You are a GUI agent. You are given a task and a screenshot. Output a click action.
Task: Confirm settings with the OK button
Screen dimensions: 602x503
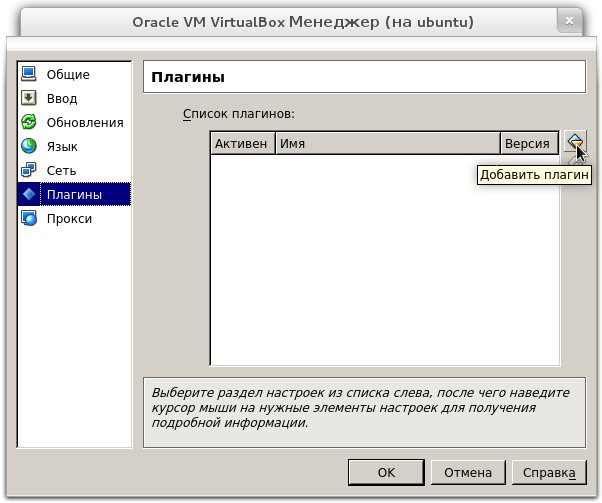tap(386, 472)
